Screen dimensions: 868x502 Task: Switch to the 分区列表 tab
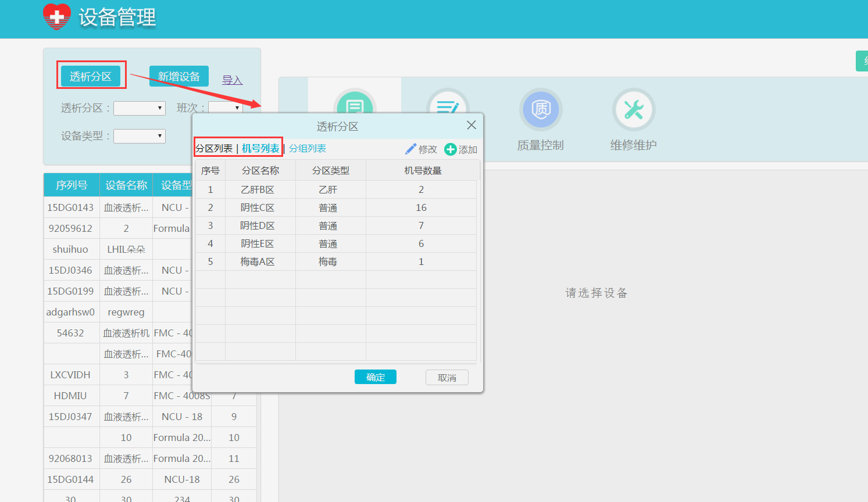click(x=214, y=149)
